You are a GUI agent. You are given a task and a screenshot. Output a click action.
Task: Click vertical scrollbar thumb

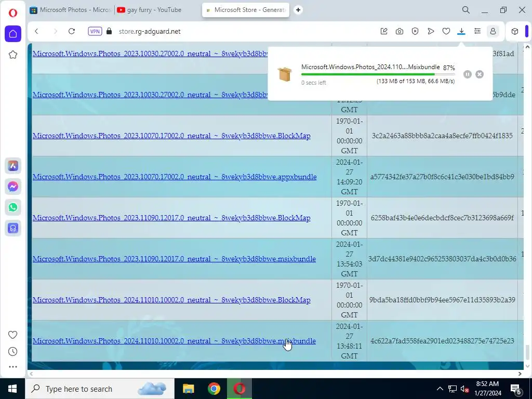point(527,352)
